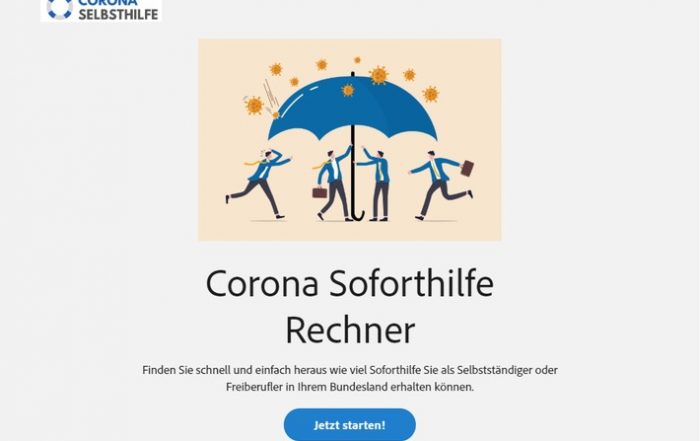
Task: Click the curved hook handle of umbrella
Action: [358, 212]
